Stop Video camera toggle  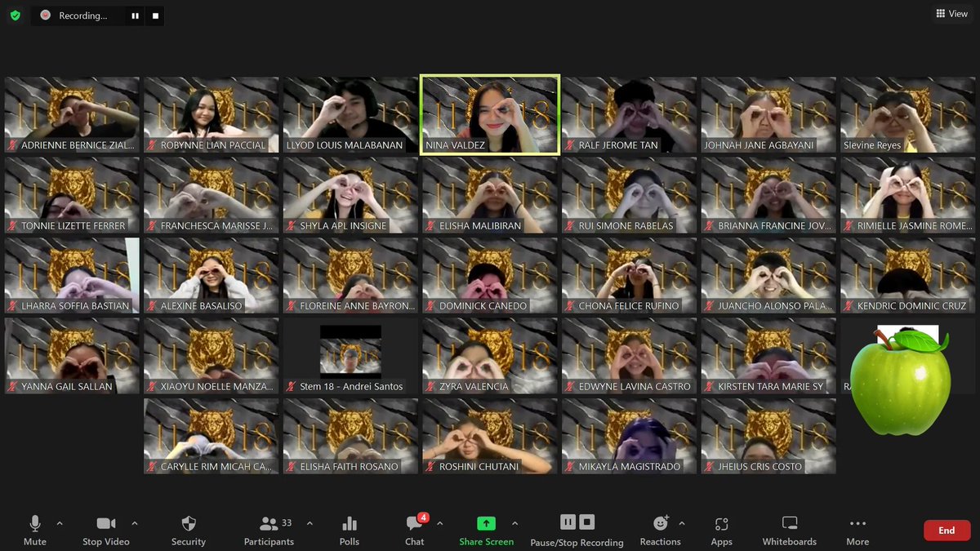click(105, 531)
